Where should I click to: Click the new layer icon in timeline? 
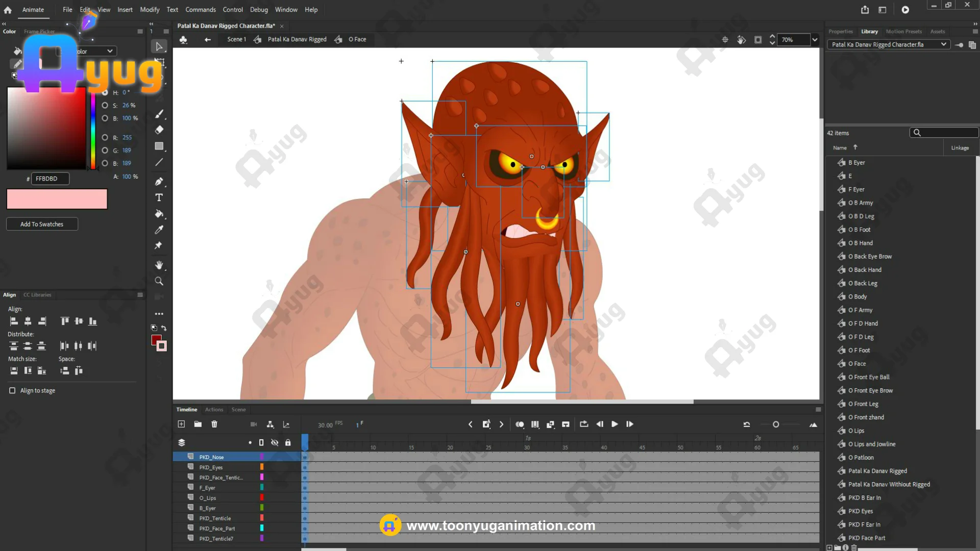pyautogui.click(x=181, y=424)
